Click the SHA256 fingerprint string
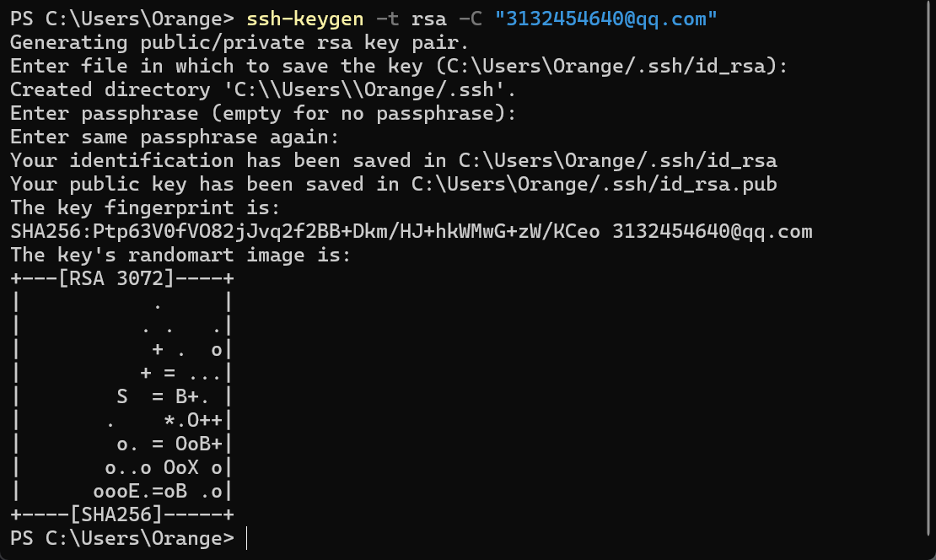Viewport: 936px width, 560px height. [x=305, y=231]
